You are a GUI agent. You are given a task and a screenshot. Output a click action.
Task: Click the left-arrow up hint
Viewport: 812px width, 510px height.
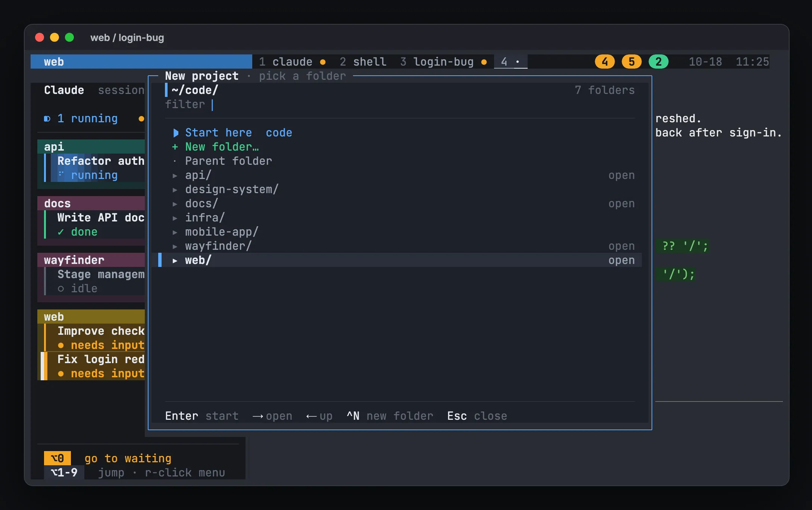coord(319,416)
